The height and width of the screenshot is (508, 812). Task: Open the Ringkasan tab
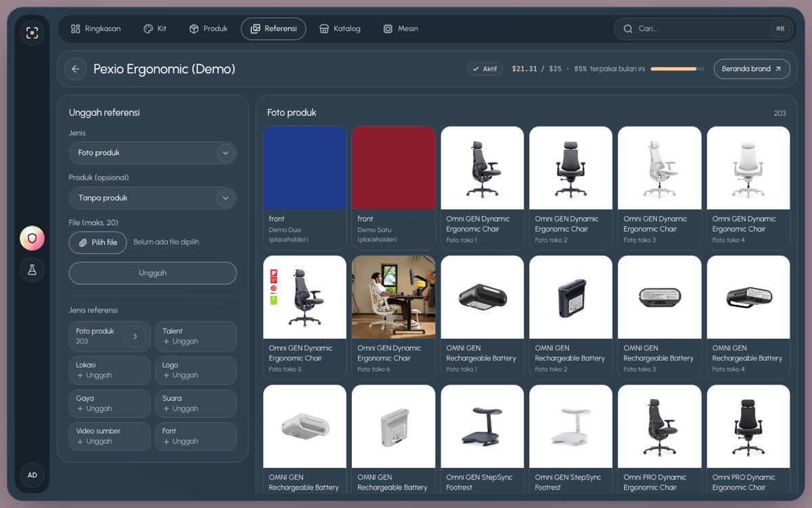click(96, 29)
